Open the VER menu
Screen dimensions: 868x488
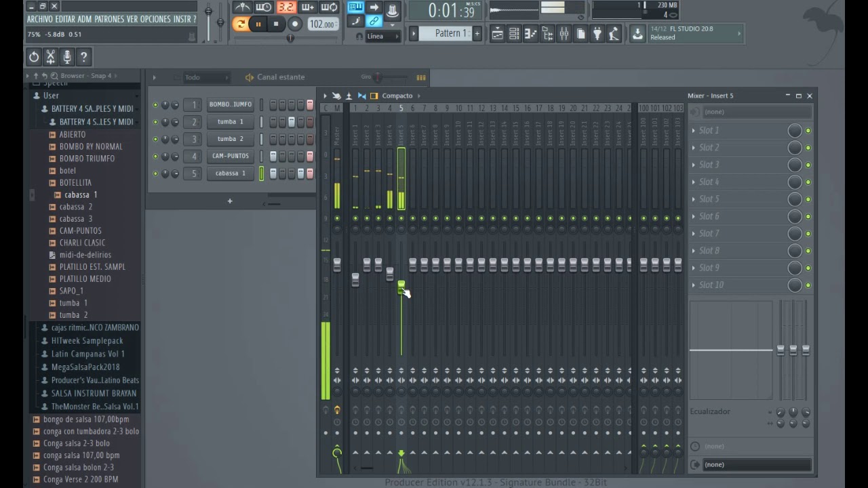(x=131, y=19)
